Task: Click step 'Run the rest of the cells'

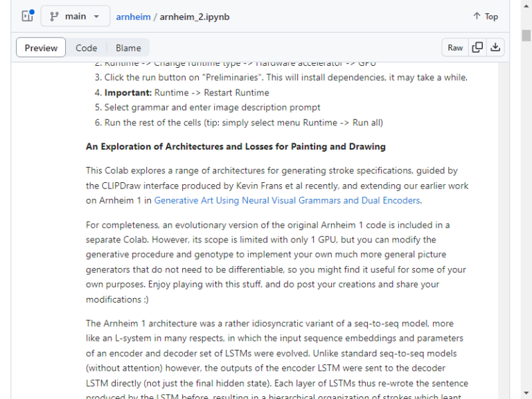Action: 243,123
